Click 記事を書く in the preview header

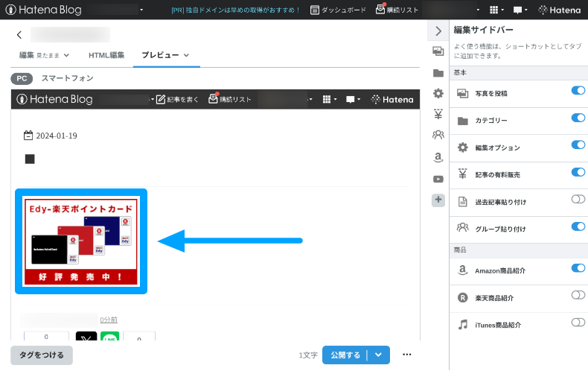[177, 99]
